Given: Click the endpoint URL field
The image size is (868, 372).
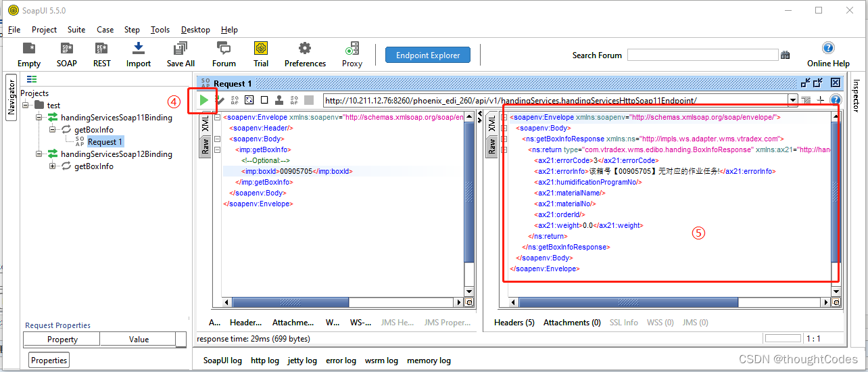Looking at the screenshot, I should coord(555,100).
